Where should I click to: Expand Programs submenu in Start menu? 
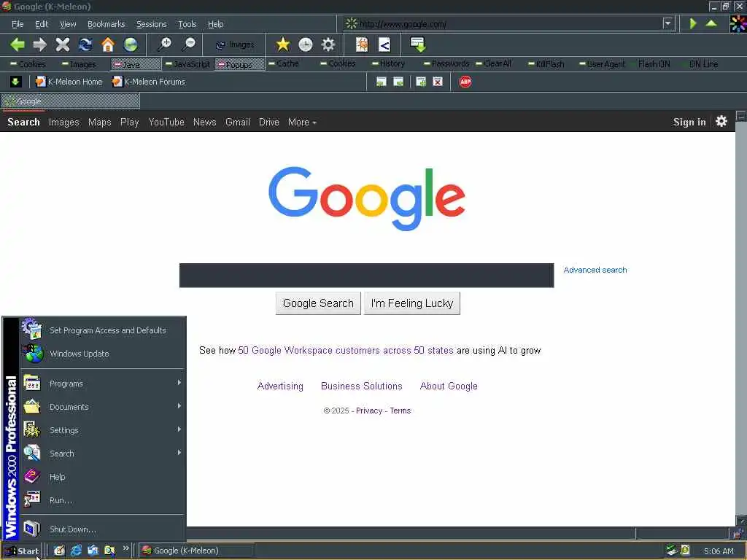[102, 384]
